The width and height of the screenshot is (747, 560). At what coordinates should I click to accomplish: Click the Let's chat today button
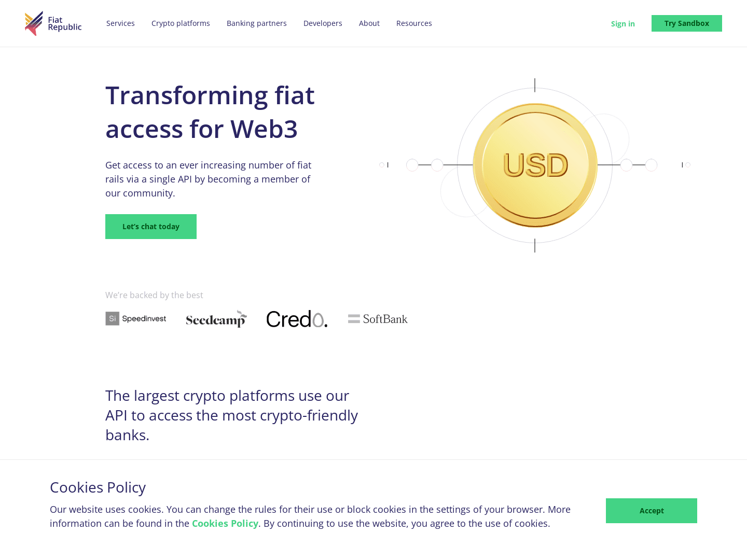[150, 227]
